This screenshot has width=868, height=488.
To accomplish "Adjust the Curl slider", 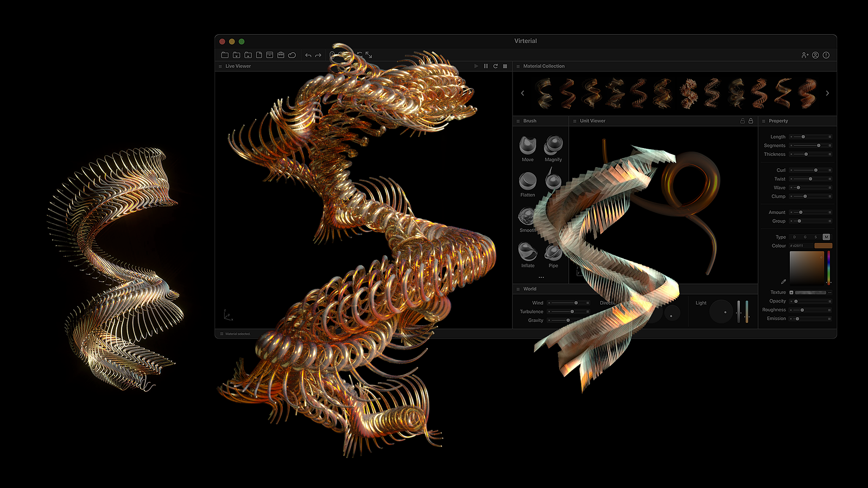I will [x=811, y=170].
